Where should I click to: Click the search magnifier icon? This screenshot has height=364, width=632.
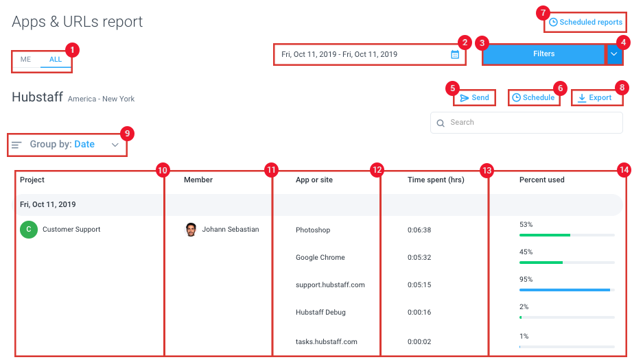pos(441,123)
